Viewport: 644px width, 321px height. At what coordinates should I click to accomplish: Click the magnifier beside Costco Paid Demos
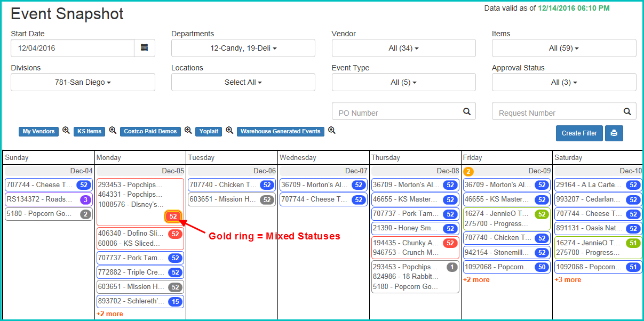click(x=188, y=131)
